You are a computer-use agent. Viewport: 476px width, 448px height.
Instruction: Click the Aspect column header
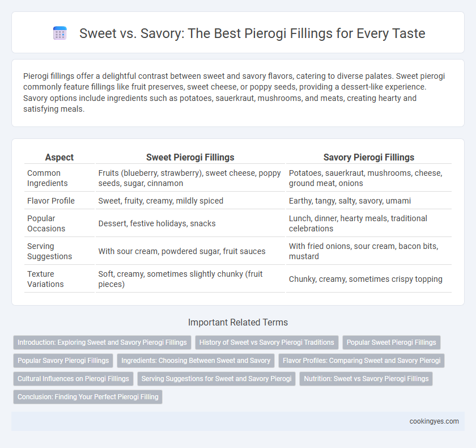pos(59,157)
